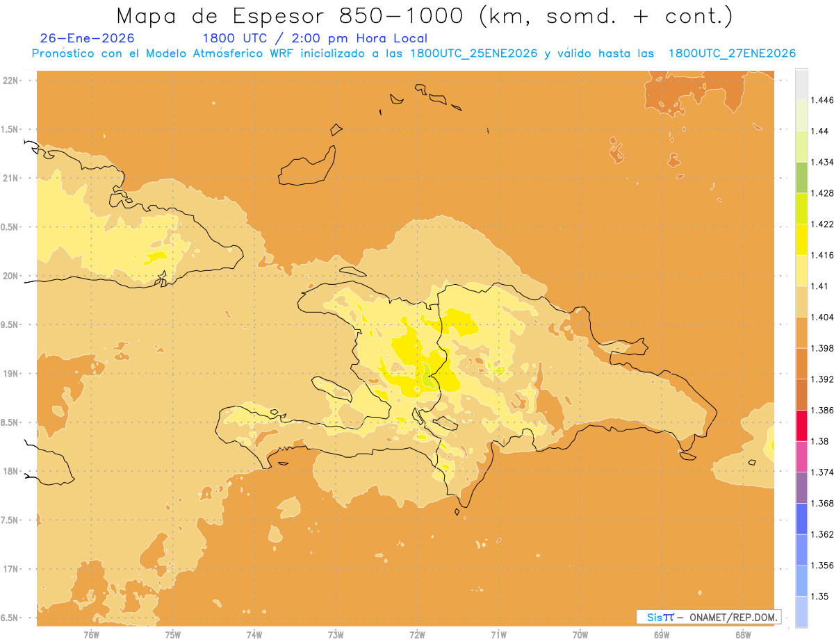Viewport: 834px width, 644px height.
Task: Pick the bright yellow swatch between 1.416 and 1.422
Action: 801,239
